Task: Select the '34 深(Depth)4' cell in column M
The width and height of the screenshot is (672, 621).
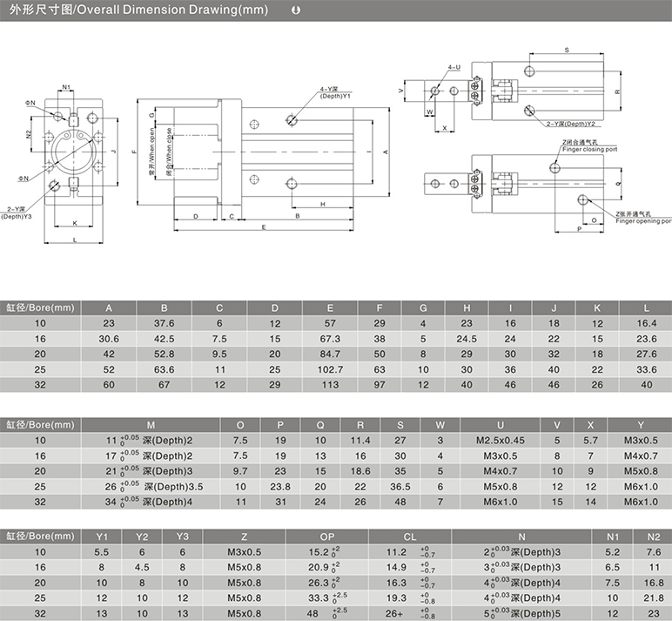Action: [149, 501]
